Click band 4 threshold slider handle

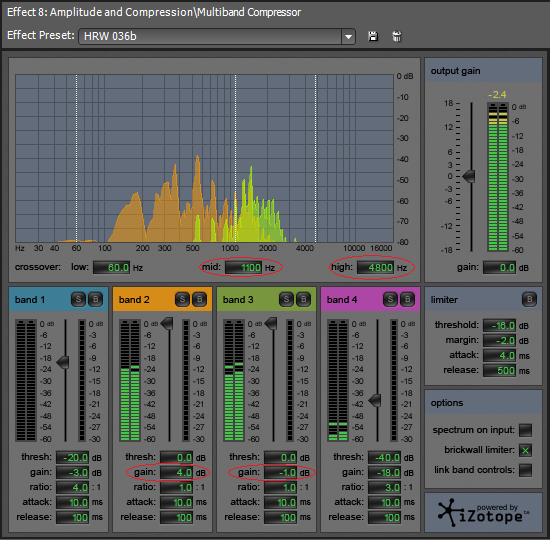pyautogui.click(x=375, y=400)
